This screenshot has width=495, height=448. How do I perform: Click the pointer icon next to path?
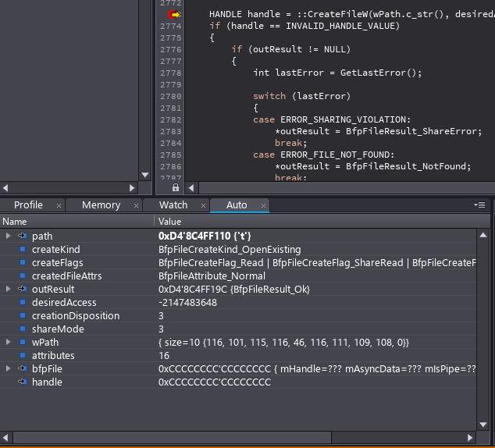pos(23,236)
